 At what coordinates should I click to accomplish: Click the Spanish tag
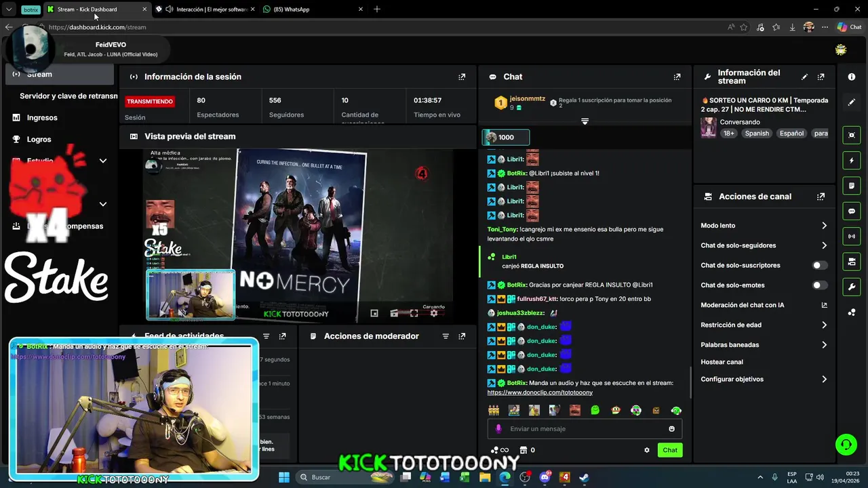point(757,134)
